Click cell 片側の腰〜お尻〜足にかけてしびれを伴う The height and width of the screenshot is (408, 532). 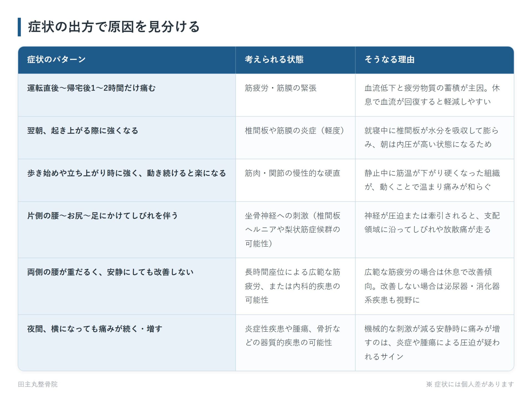[x=127, y=230]
